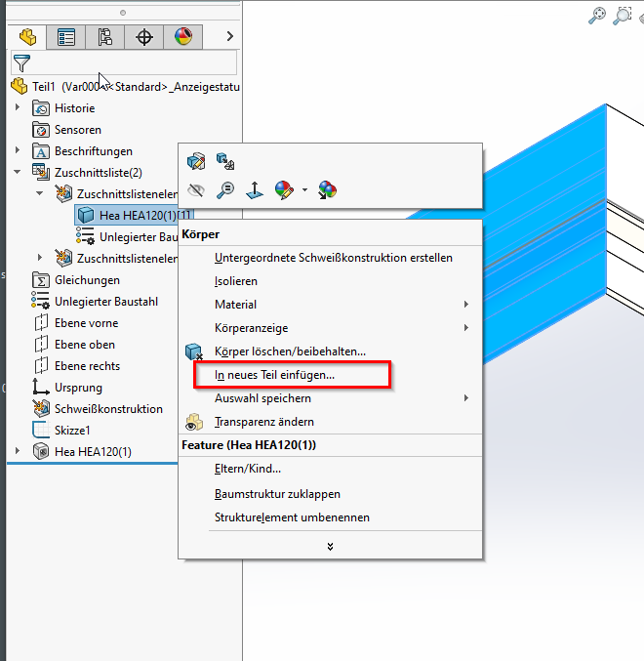Screen dimensions: 644x661
Task: Expand the Beschriftungen folder
Action: coord(18,150)
